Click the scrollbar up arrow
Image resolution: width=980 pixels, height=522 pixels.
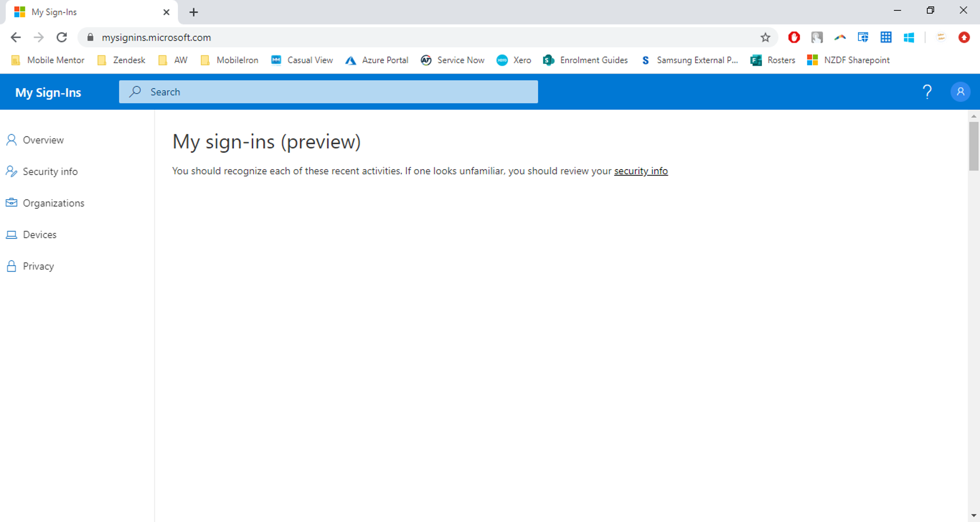click(x=974, y=116)
